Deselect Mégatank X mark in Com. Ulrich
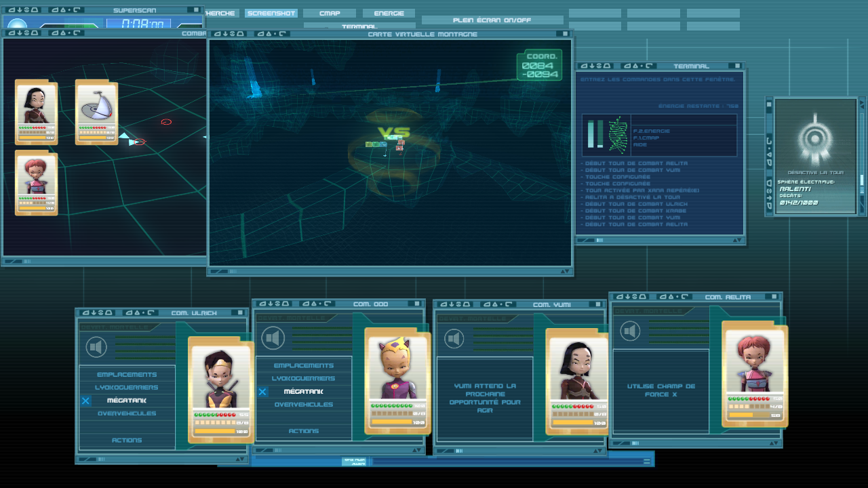868x488 pixels. coord(85,401)
